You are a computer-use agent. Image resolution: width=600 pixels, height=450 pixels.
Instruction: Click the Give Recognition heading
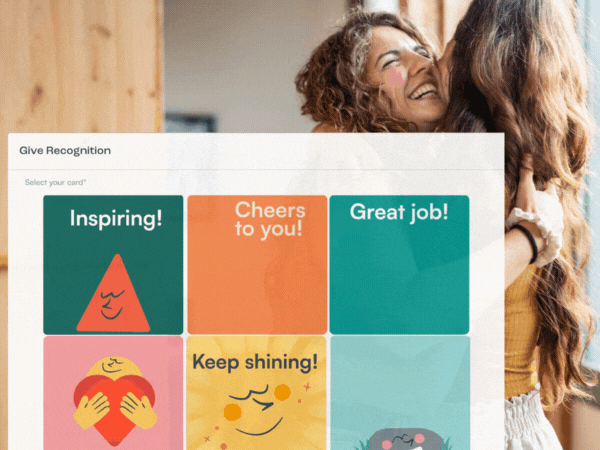[65, 150]
